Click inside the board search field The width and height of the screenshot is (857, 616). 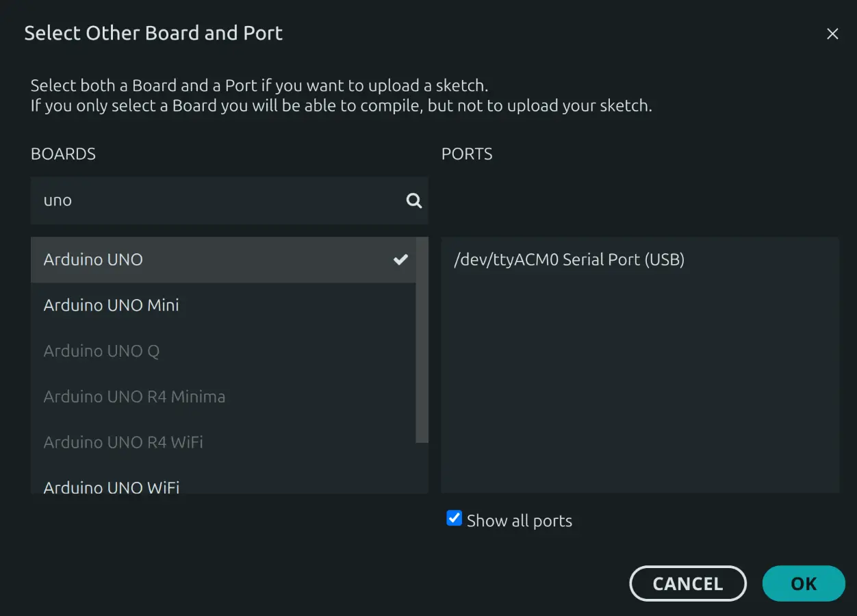[x=205, y=200]
